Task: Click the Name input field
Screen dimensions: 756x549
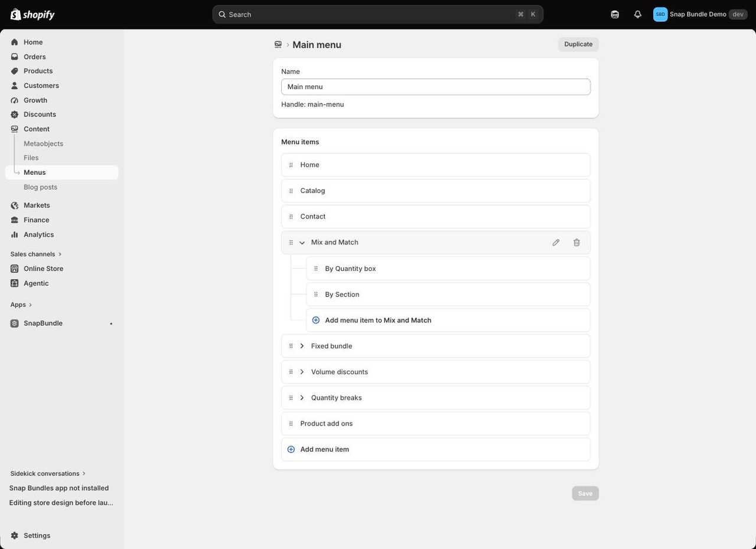Action: (x=436, y=87)
